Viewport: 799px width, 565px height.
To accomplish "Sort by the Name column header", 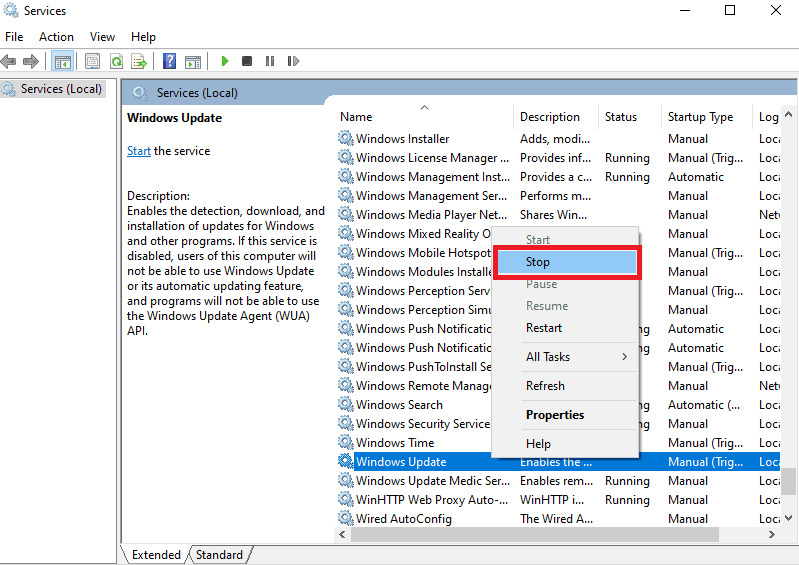I will [424, 117].
